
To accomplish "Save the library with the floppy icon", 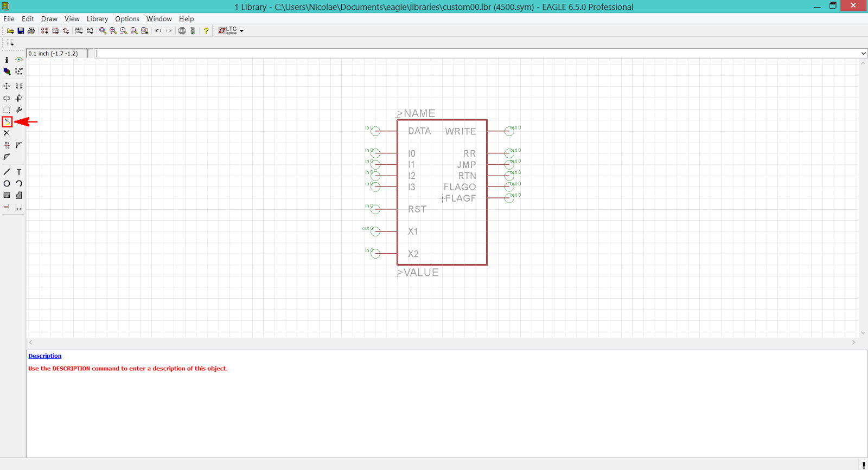I will pos(21,31).
